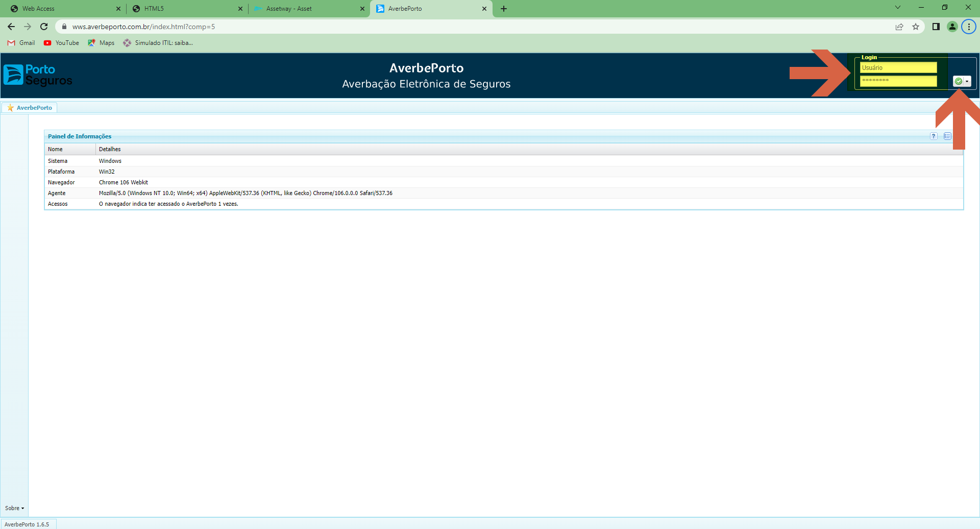
Task: Close the AverbePorto browser tab
Action: tap(484, 9)
